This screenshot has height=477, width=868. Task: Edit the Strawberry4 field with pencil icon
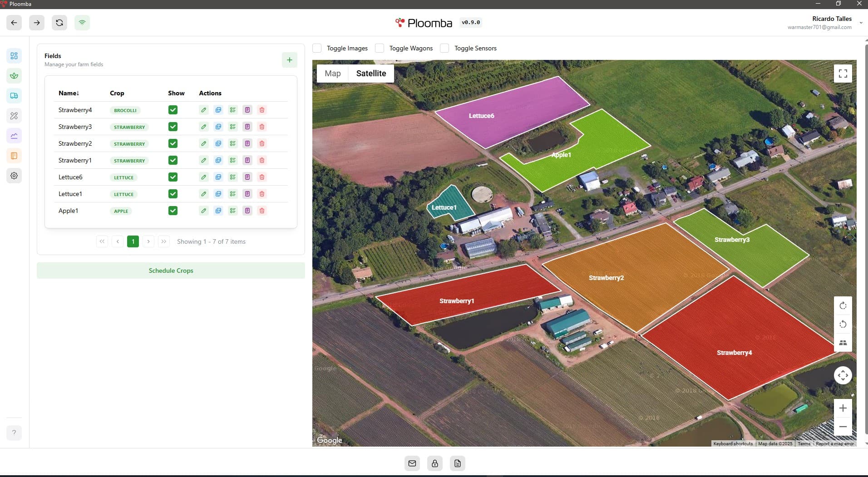204,110
